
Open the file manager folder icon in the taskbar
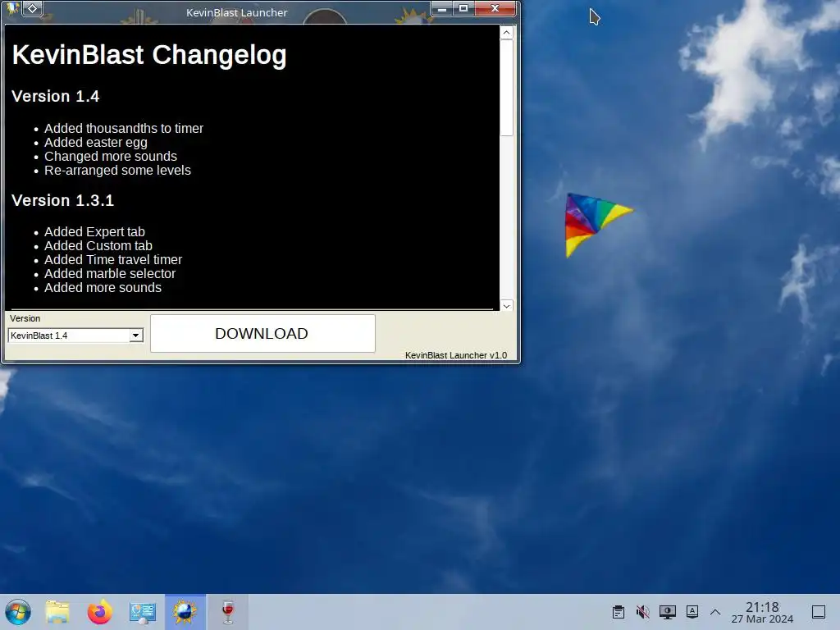click(58, 612)
